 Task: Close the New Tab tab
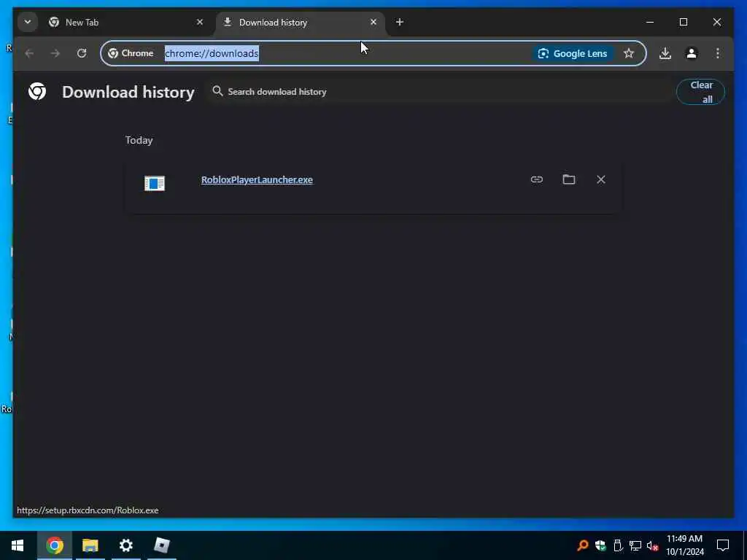200,22
